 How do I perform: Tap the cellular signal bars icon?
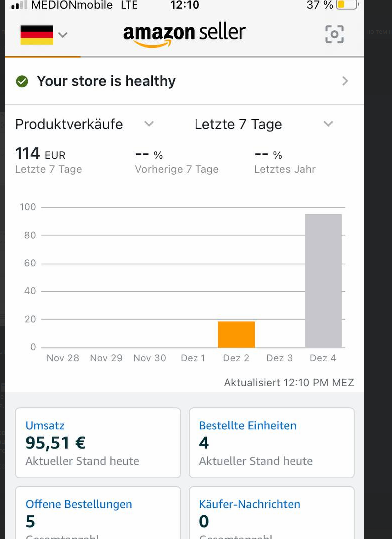coord(19,5)
